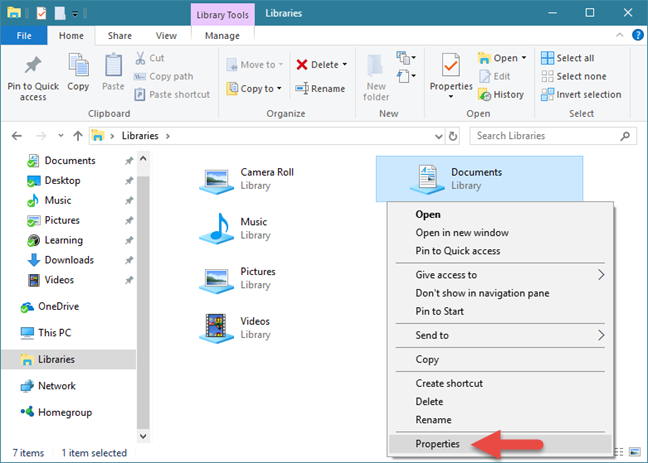Open the File menu tab
Viewport: 648px width, 463px height.
coord(24,36)
